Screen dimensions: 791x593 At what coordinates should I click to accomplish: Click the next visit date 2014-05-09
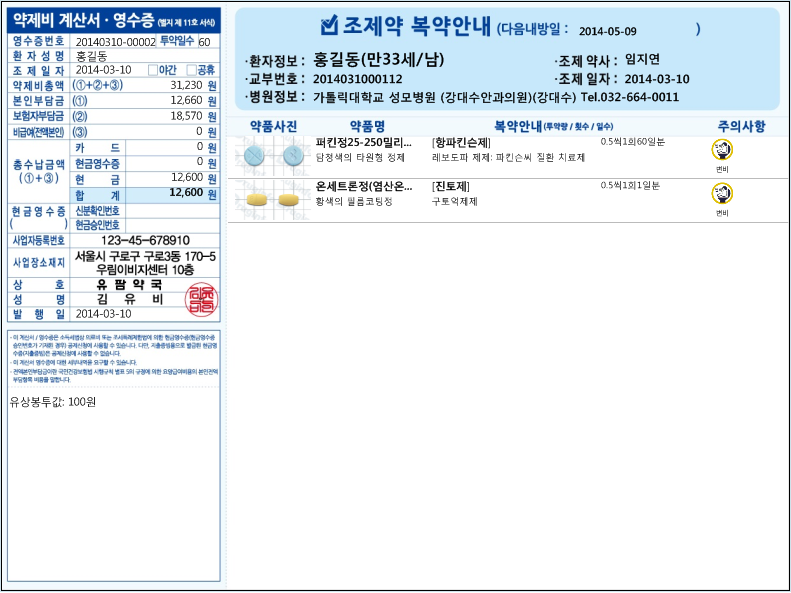(607, 31)
